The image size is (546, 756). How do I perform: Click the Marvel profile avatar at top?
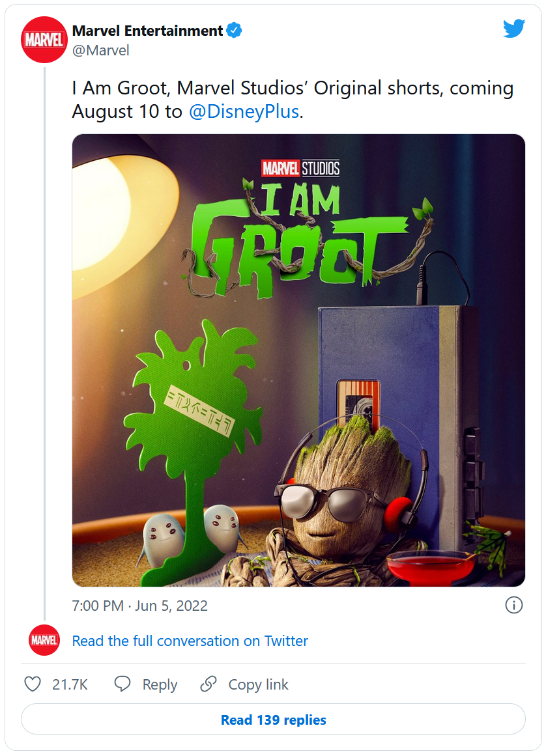[x=44, y=40]
